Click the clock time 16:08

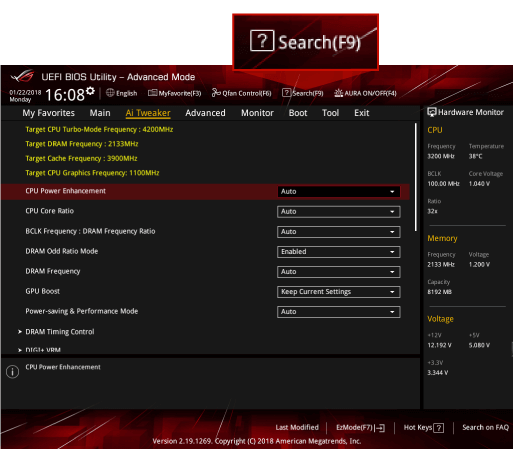65,95
